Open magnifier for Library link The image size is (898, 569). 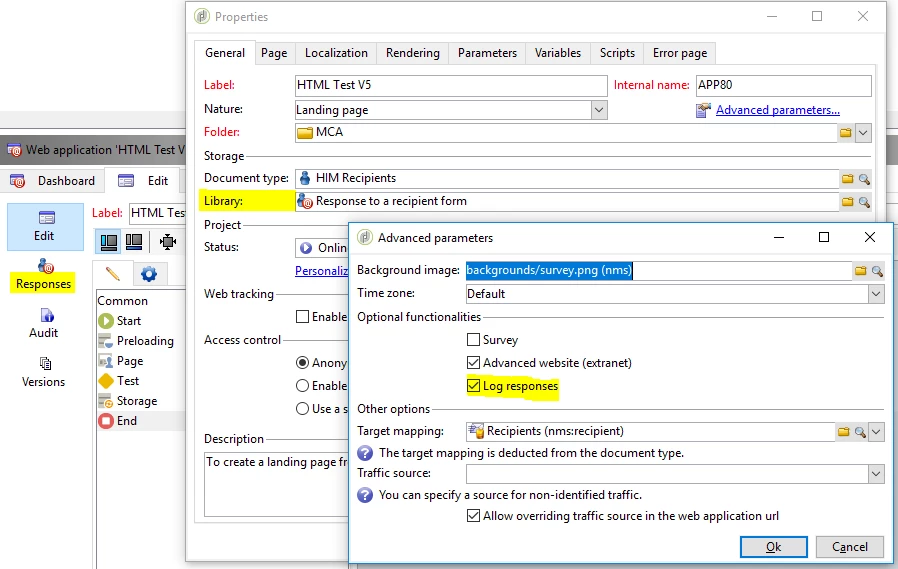864,201
